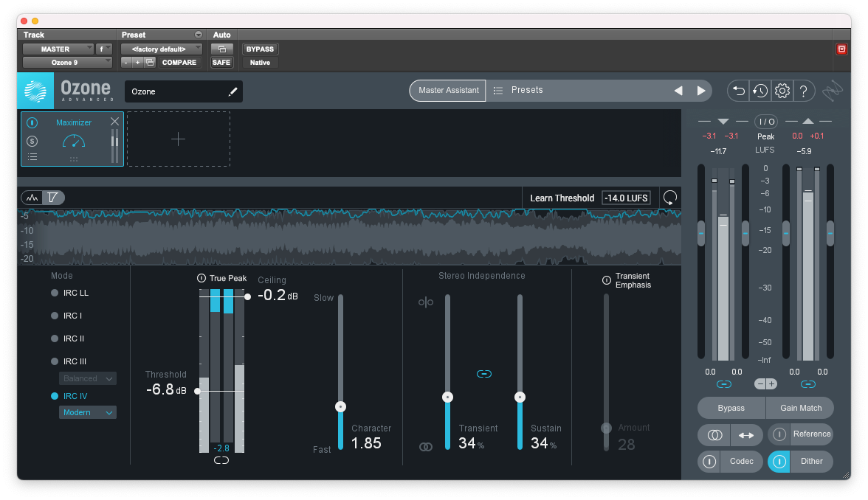Open the Master Assistant
868x500 pixels.
(448, 90)
